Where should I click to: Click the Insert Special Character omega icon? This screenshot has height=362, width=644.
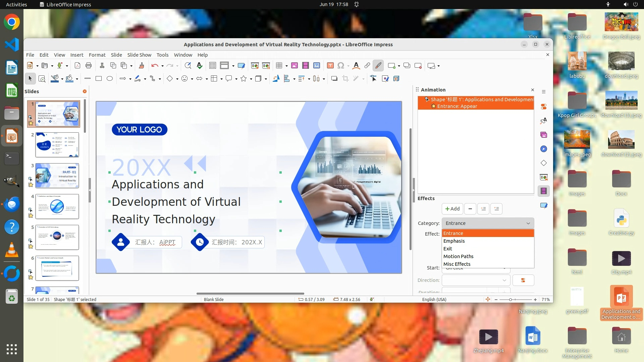tap(340, 66)
